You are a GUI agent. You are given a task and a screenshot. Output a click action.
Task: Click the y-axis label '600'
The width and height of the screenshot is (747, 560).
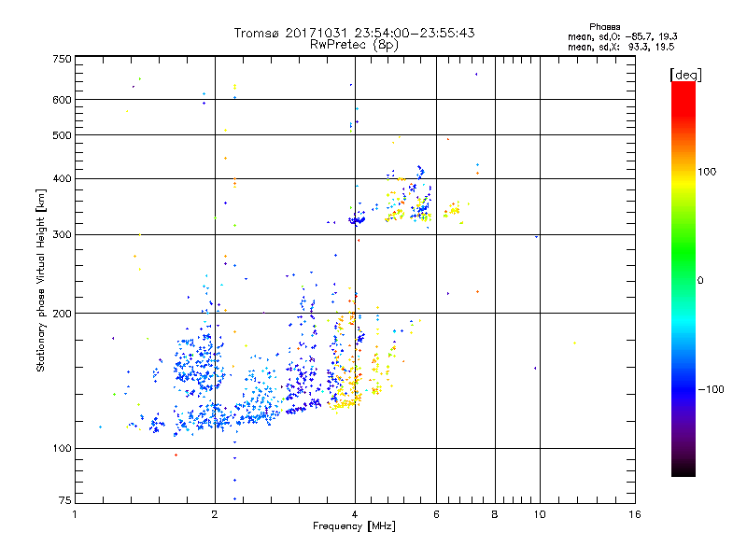tap(62, 100)
